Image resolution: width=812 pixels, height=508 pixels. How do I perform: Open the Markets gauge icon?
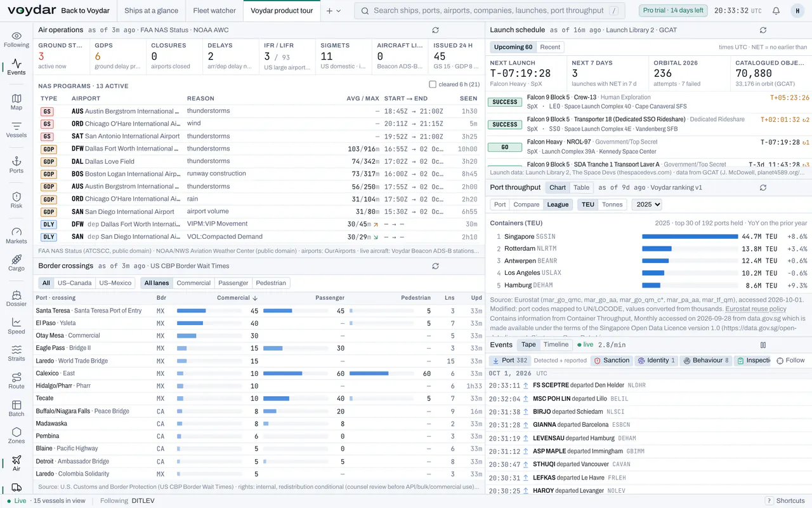click(x=16, y=236)
